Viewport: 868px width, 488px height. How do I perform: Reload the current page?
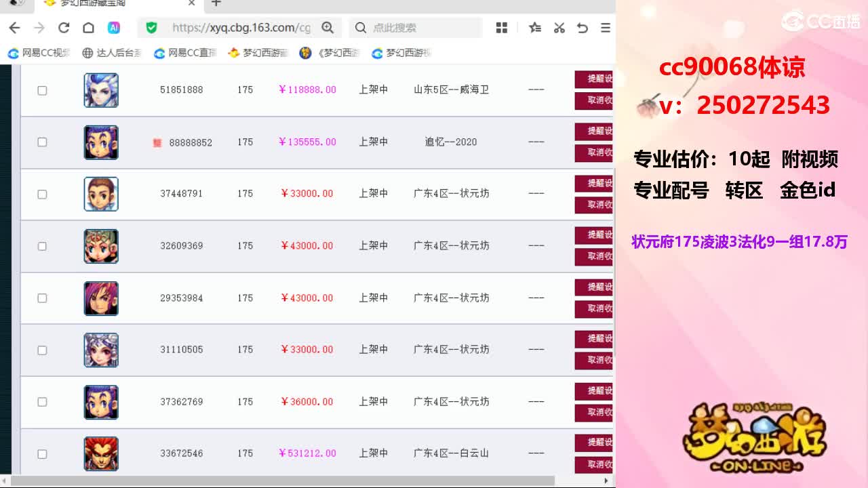(x=64, y=28)
